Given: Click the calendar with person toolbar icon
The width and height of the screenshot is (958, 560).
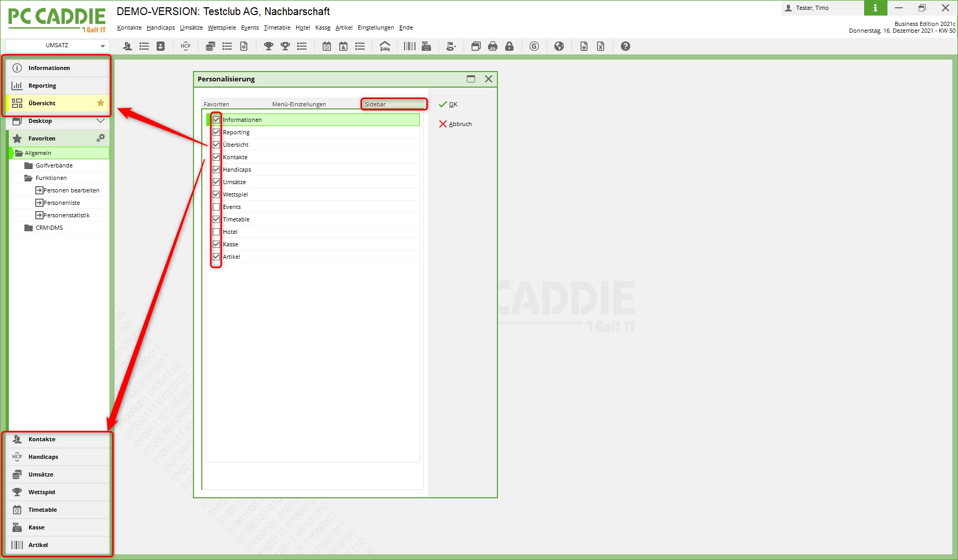Looking at the screenshot, I should (343, 46).
